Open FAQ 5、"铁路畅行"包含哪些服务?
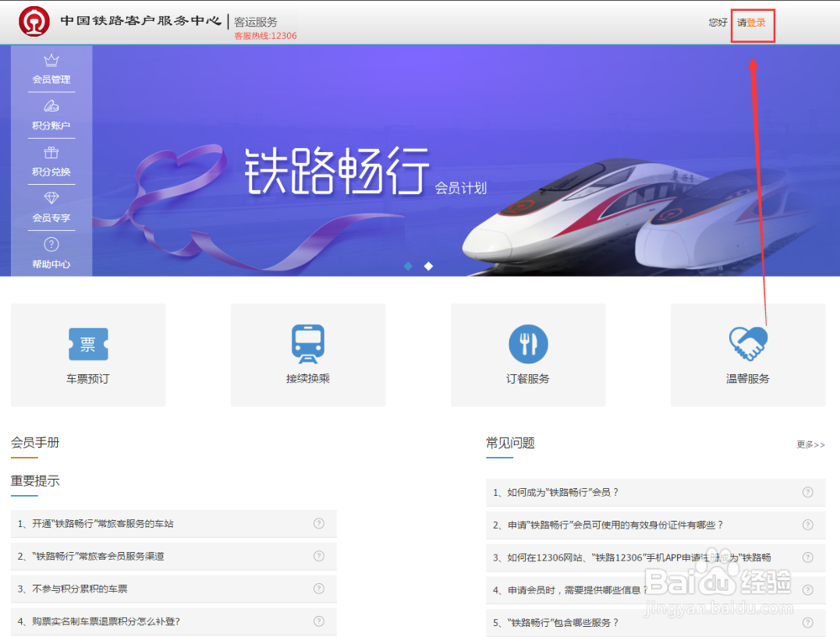The height and width of the screenshot is (637, 840). pos(656,623)
